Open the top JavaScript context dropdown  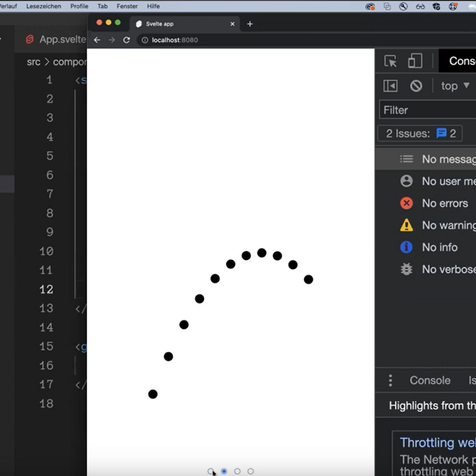[455, 86]
